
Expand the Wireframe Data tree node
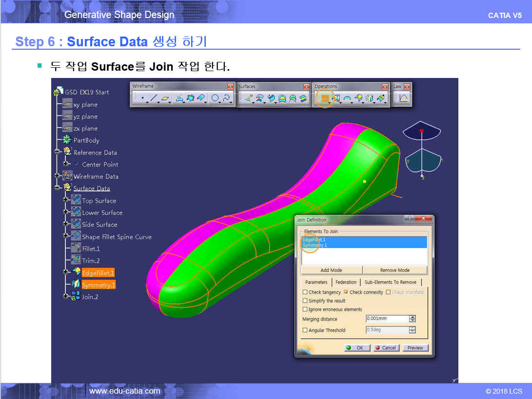[57, 176]
